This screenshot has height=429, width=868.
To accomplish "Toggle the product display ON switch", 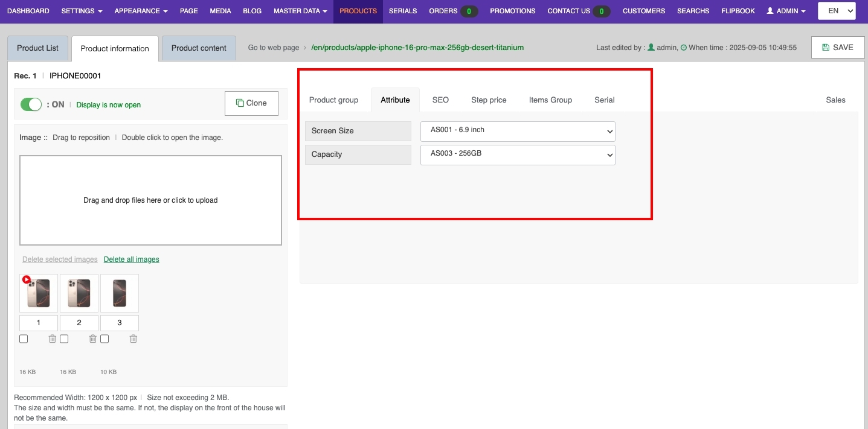I will (x=31, y=104).
